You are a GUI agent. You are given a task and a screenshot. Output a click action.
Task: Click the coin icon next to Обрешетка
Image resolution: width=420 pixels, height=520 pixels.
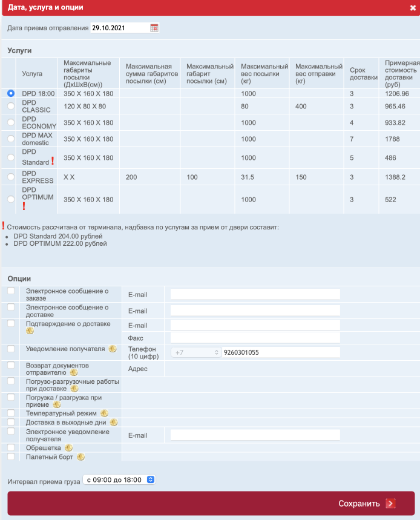(x=68, y=448)
